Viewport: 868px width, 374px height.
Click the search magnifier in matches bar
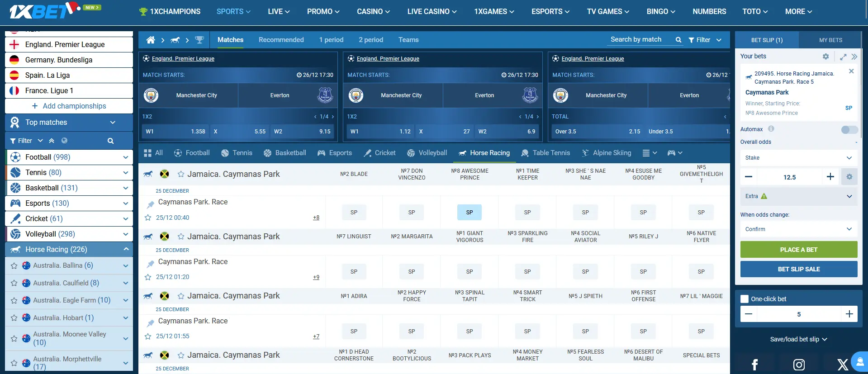click(x=678, y=40)
